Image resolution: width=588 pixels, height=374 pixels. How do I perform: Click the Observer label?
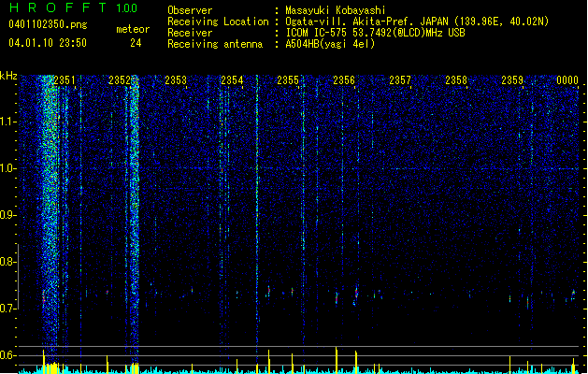pyautogui.click(x=190, y=10)
